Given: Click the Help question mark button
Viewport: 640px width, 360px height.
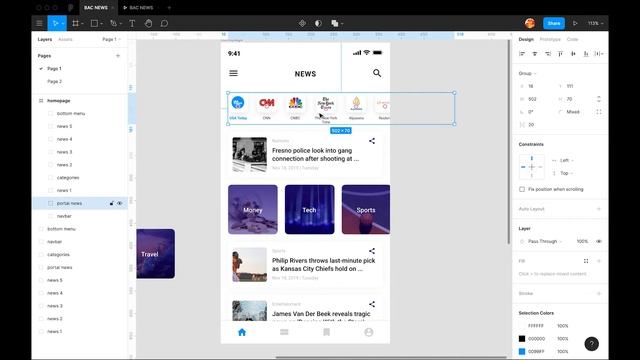Looking at the screenshot, I should click(591, 344).
